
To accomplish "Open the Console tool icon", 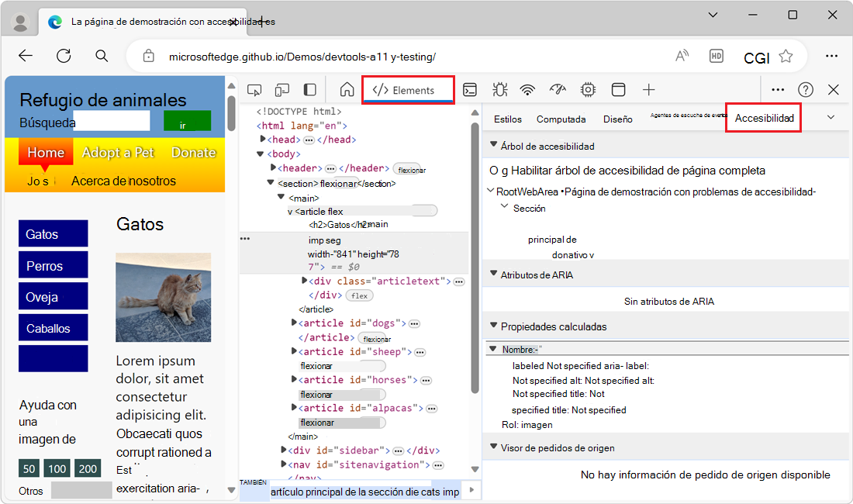I will 470,90.
